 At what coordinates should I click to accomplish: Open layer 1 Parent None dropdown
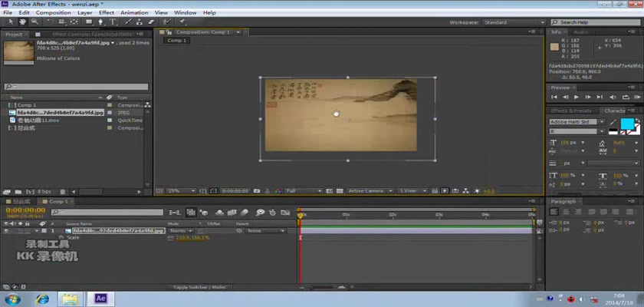266,231
